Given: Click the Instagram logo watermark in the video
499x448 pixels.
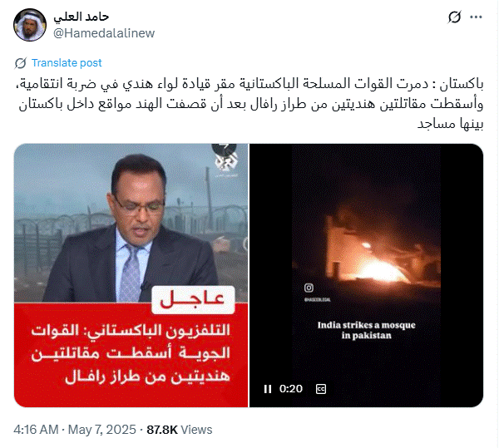Looking at the screenshot, I should [x=309, y=288].
